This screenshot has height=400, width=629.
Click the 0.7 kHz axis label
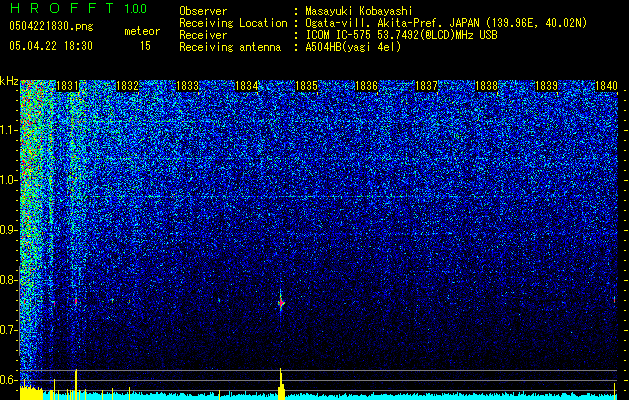click(9, 330)
